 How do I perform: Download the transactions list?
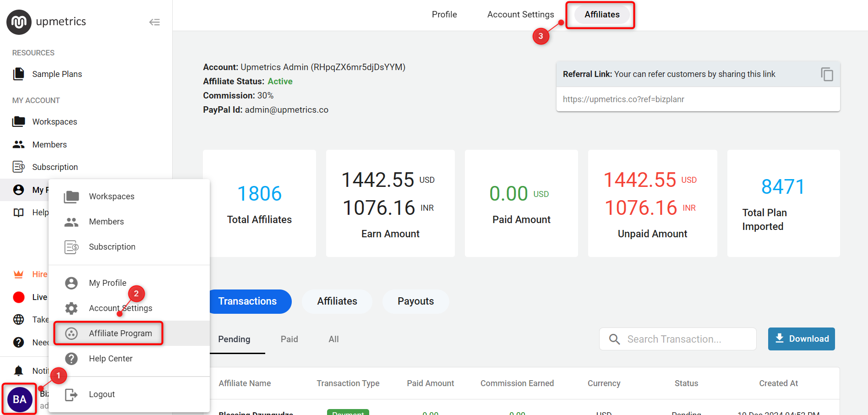[x=802, y=339]
